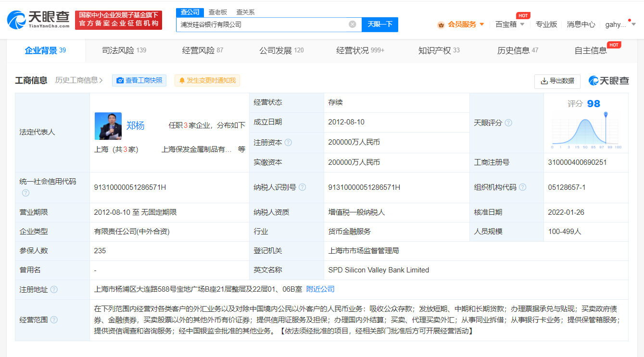Click the 企业类型 value 有限责任公司(中外合资)
Image resolution: width=644 pixels, height=357 pixels.
click(x=132, y=232)
